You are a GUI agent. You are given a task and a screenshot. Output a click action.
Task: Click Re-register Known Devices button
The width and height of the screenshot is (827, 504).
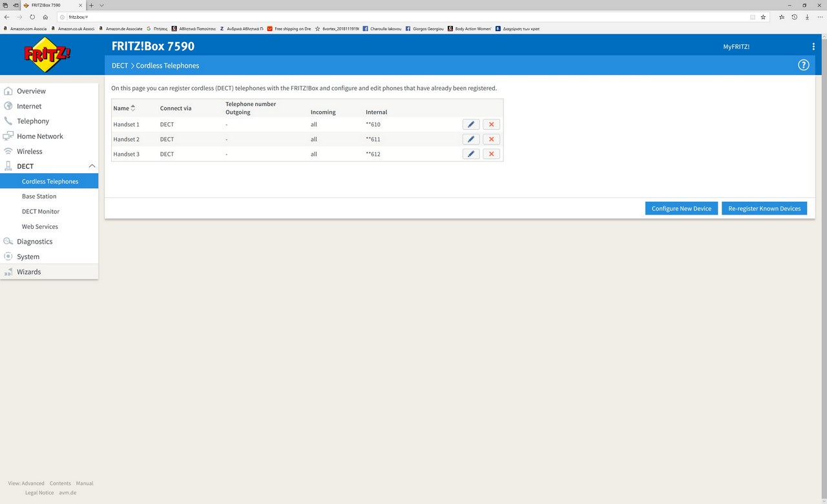[764, 208]
